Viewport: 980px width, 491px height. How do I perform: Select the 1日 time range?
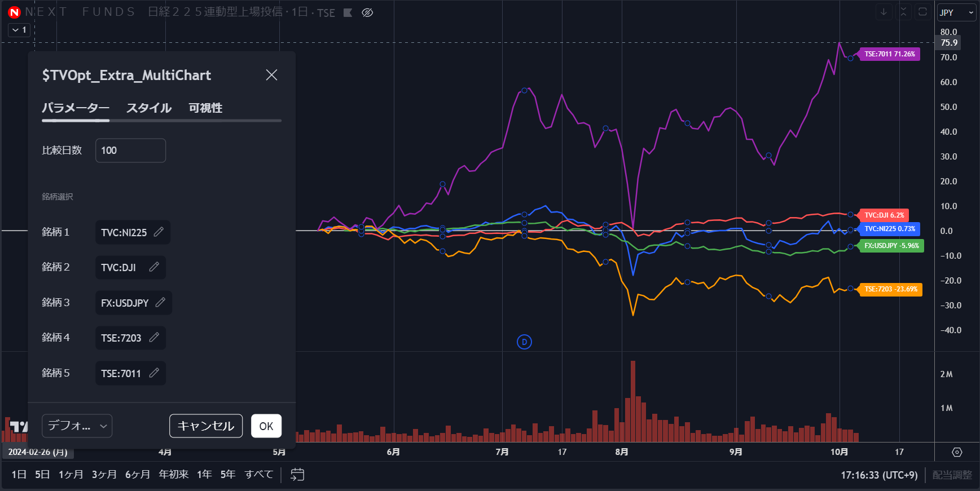19,475
